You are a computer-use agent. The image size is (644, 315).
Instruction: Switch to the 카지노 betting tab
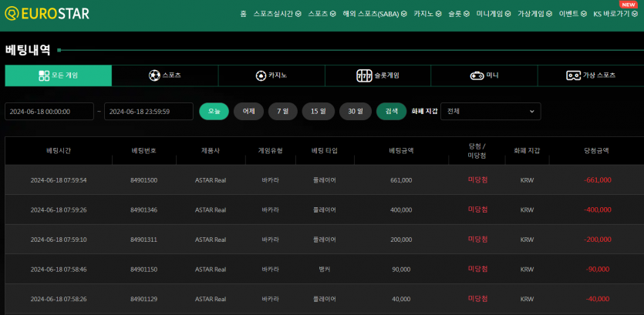(x=271, y=75)
